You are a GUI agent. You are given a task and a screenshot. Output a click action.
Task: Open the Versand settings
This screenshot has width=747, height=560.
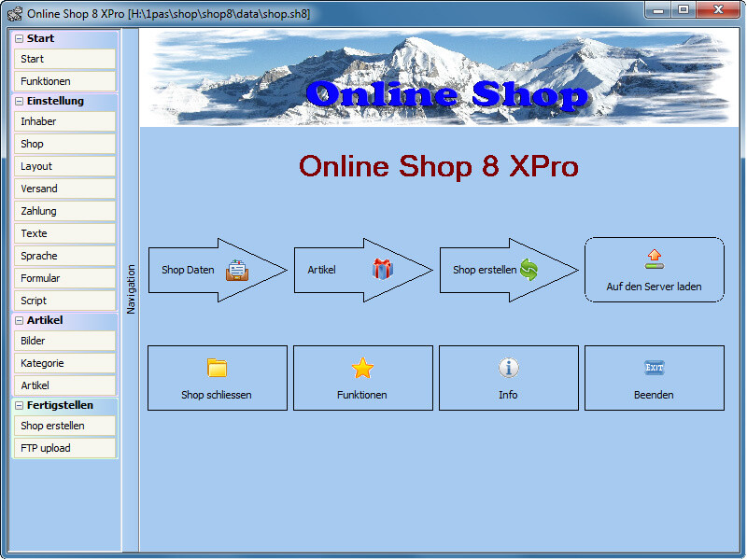coord(64,189)
